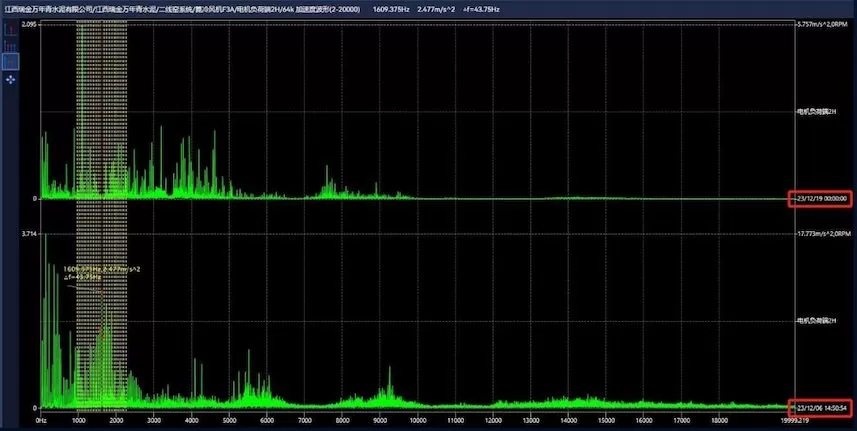Click the 0Hz origin label on frequency axis
The height and width of the screenshot is (431, 857).
pos(41,421)
